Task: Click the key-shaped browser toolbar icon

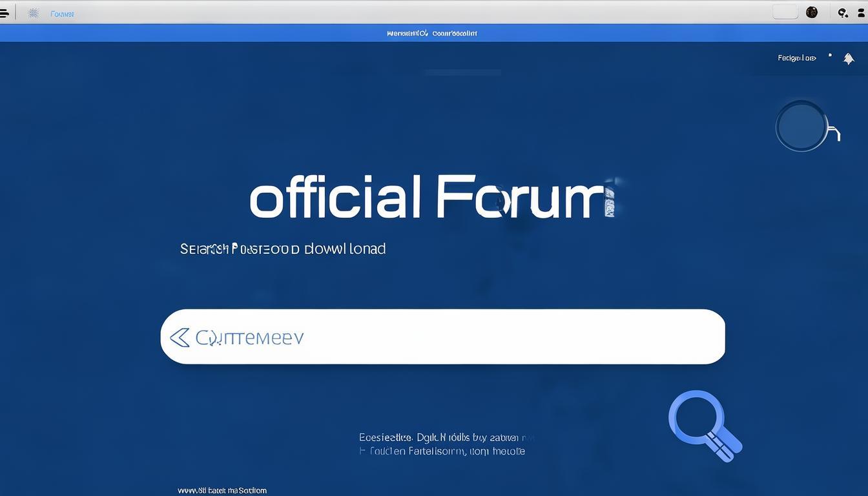Action: coord(842,12)
